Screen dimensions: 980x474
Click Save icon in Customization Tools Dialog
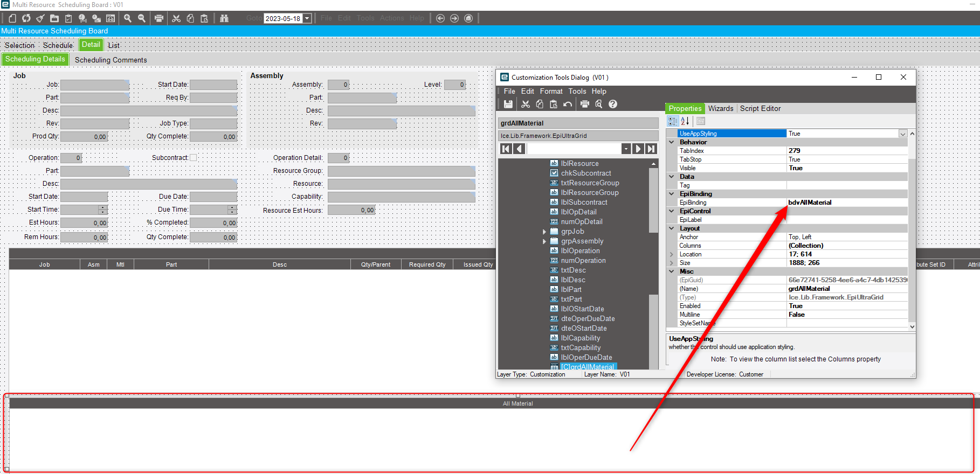point(508,104)
